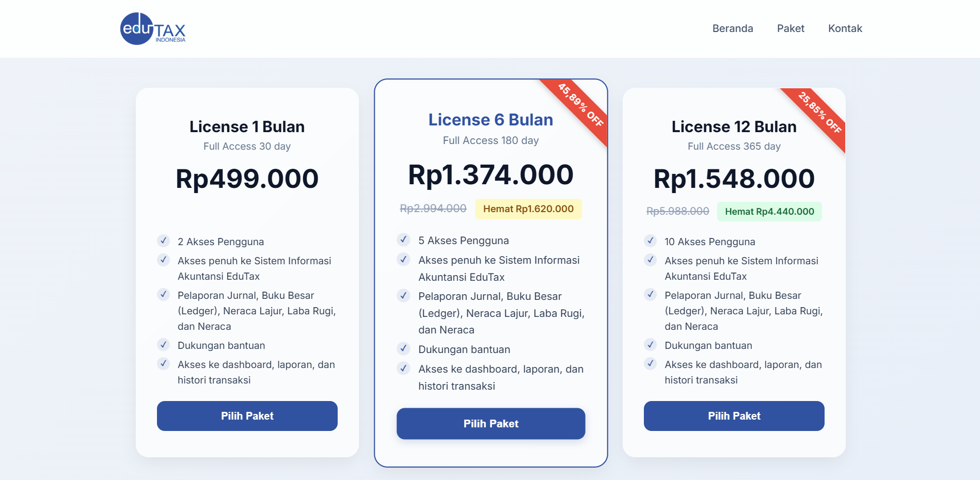Choose Pilih Paket for License 1 Bulan
Screen dimensions: 980x480
pos(247,416)
